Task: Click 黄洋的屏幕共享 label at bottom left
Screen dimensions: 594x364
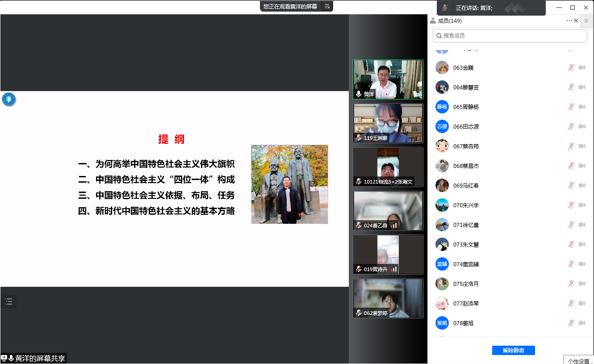Action: 39,359
